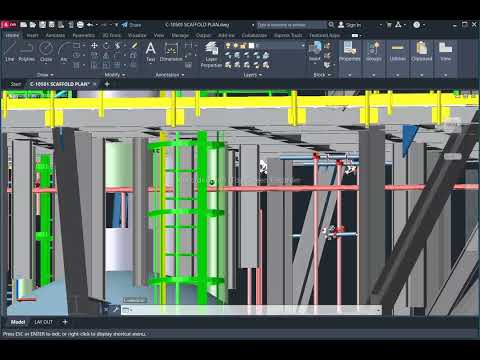Switch to the Annotate ribbon tab
This screenshot has width=480, height=360.
tap(55, 35)
